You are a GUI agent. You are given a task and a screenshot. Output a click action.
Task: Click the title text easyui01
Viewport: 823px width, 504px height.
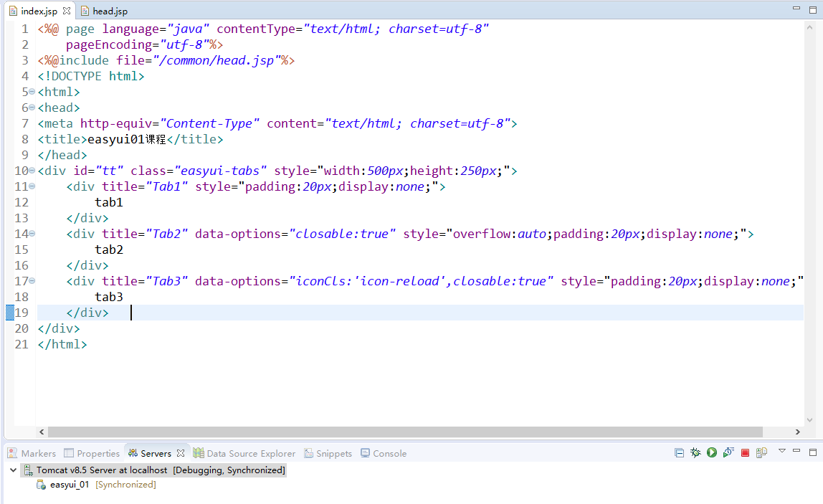[x=116, y=139]
